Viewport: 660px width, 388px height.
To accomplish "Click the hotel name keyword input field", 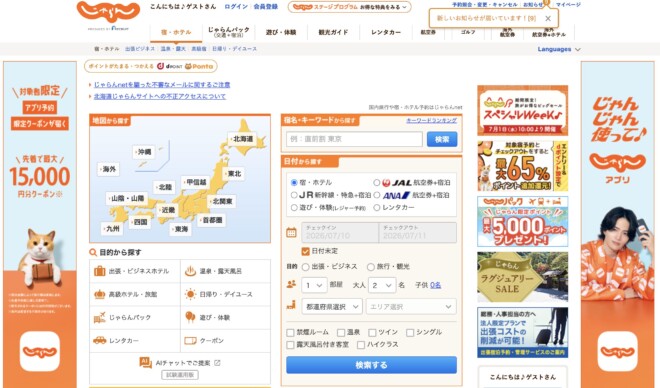I will (354, 139).
